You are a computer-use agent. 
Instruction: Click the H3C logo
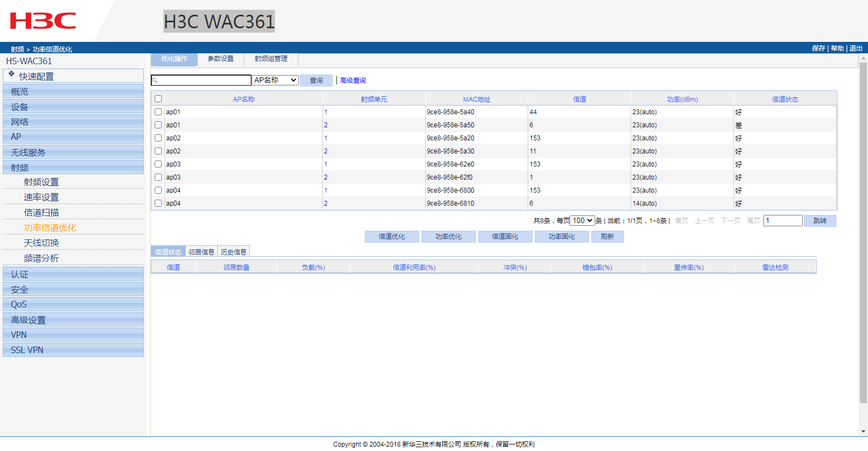pyautogui.click(x=43, y=21)
